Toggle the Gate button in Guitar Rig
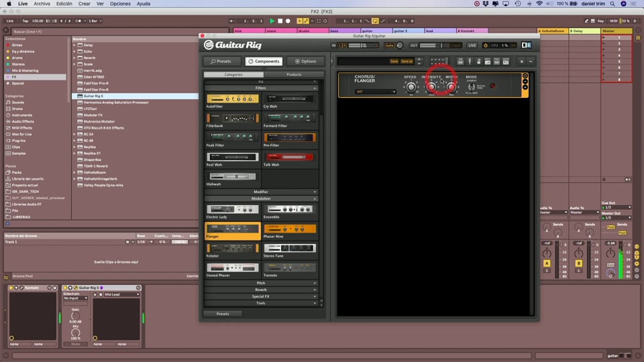Viewport: 644px width, 362px height. (x=389, y=46)
